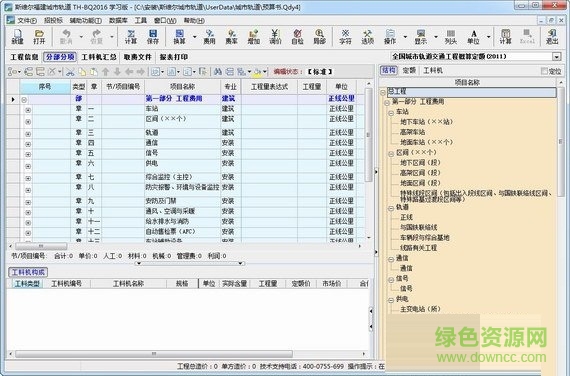Open the dropdown arrow beside 换算
570x376 pixels.
[x=194, y=37]
